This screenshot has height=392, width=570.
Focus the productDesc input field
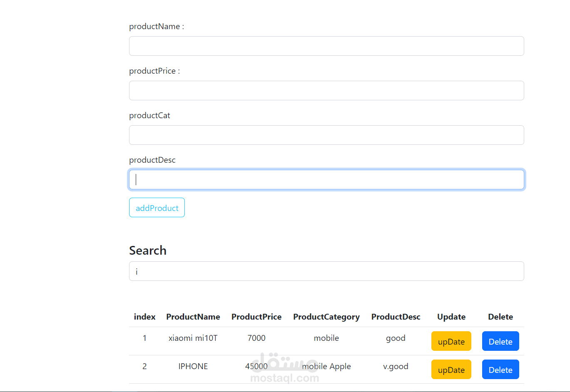326,179
